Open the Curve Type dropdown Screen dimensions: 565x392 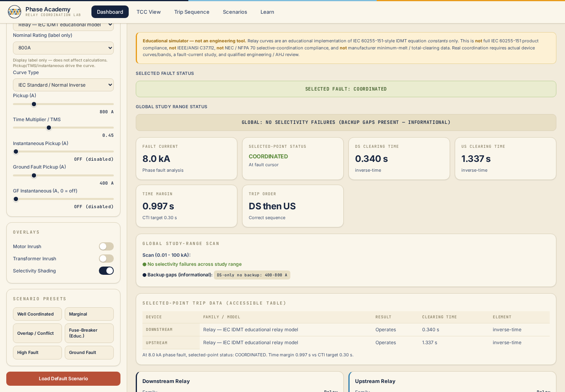pos(63,85)
